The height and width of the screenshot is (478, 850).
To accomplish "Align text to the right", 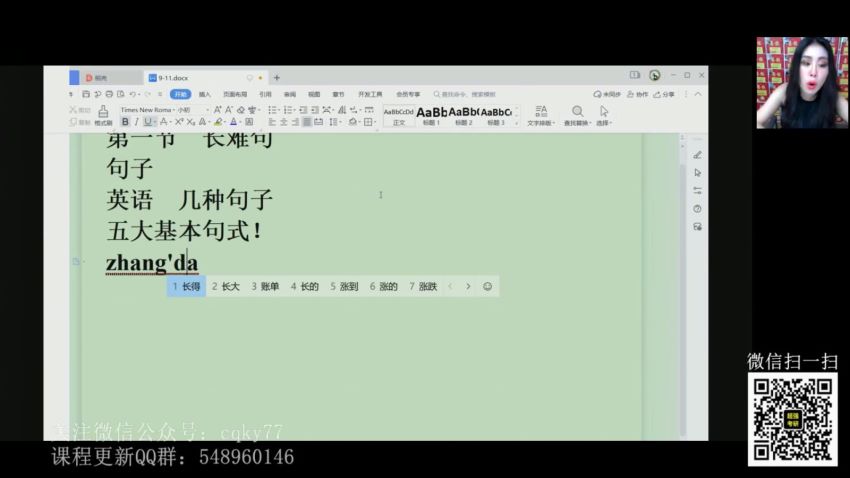I will coord(295,122).
